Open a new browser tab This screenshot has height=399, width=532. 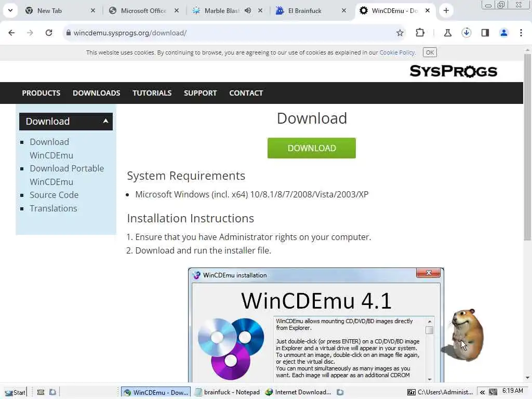[446, 10]
